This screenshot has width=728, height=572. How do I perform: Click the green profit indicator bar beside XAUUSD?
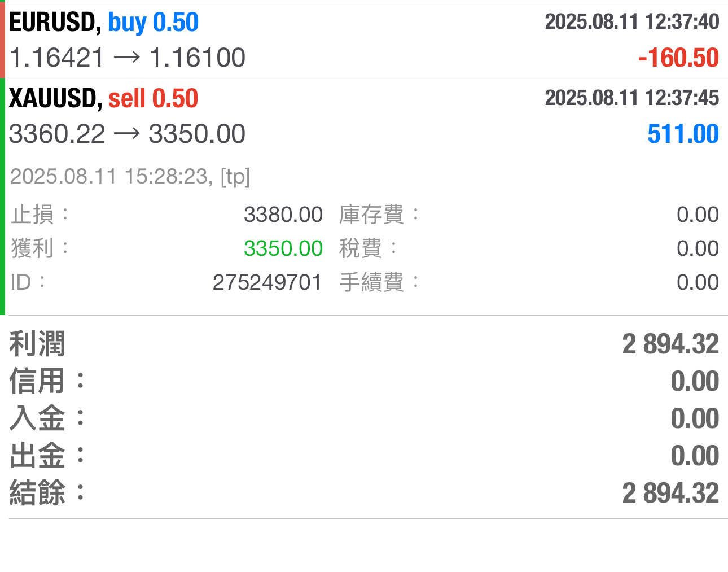click(x=2, y=197)
